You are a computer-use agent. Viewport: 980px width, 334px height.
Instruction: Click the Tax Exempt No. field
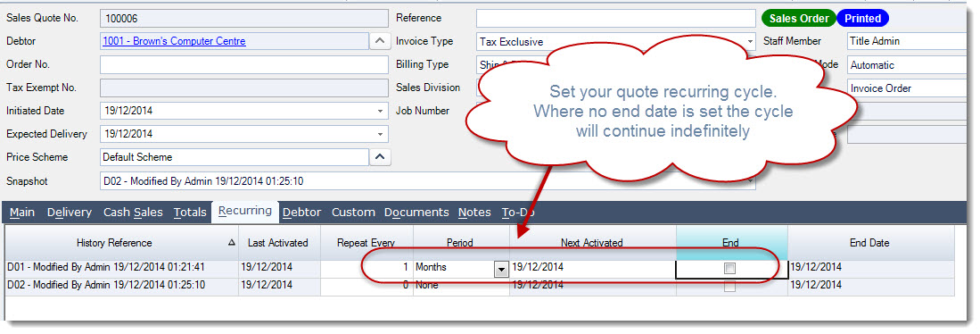click(243, 88)
